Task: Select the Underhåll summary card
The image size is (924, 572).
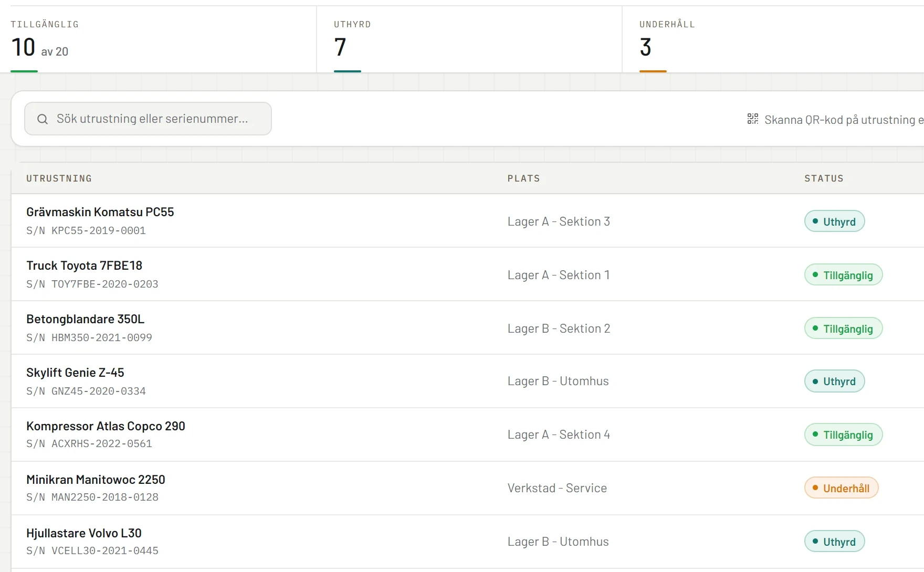Action: 773,39
